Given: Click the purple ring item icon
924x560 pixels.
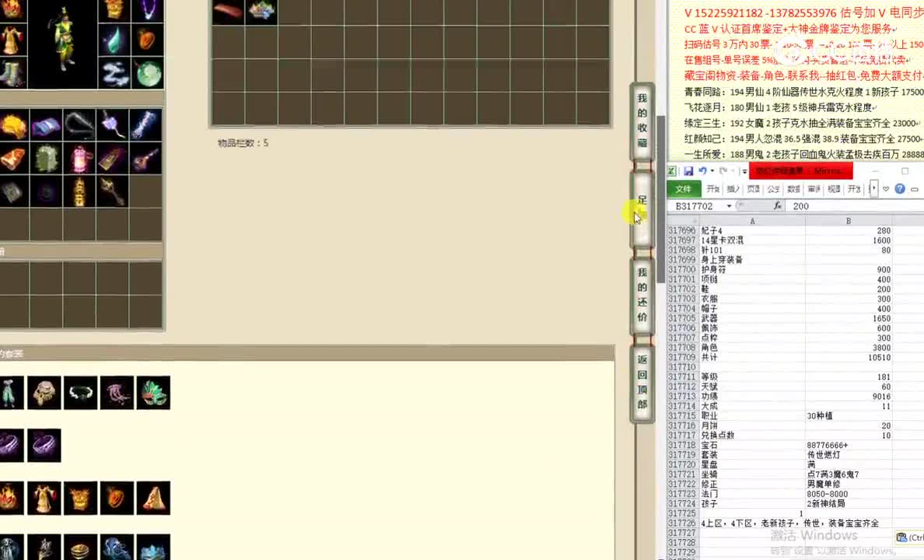Looking at the screenshot, I should (x=44, y=445).
